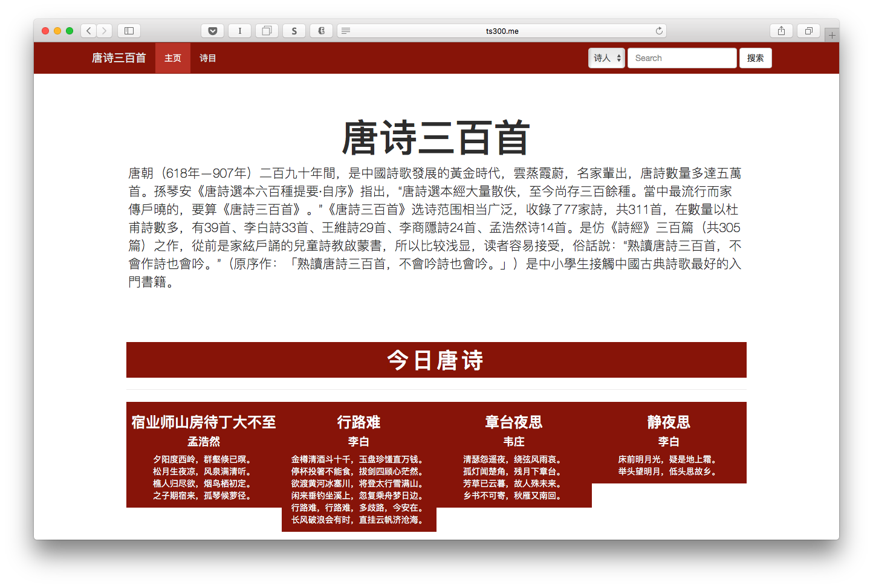Open the poem 静夜思

[x=669, y=422]
